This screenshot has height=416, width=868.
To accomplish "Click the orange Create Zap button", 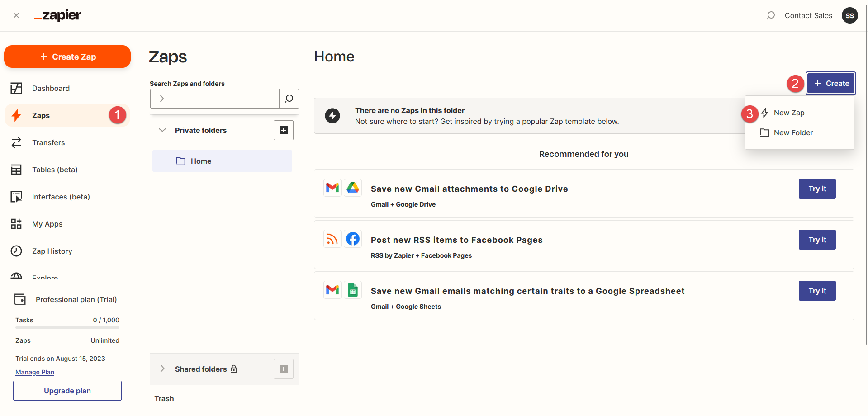I will (x=67, y=57).
